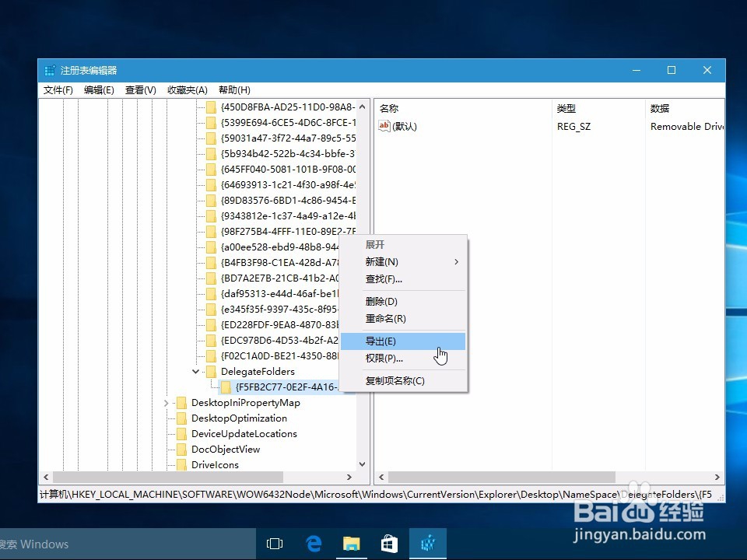
Task: Click the Windows search box on taskbar
Action: 128,544
